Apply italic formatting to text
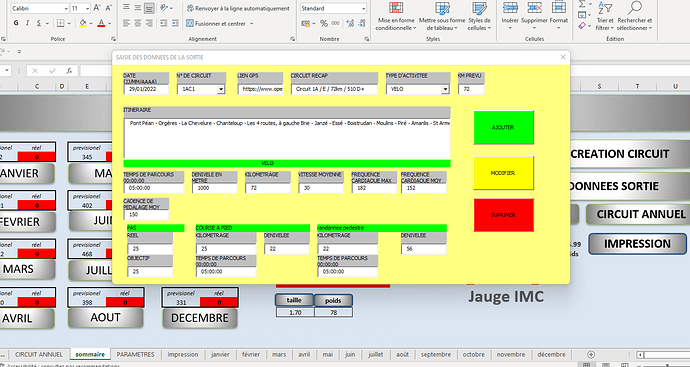The width and height of the screenshot is (690, 367). pyautogui.click(x=27, y=23)
